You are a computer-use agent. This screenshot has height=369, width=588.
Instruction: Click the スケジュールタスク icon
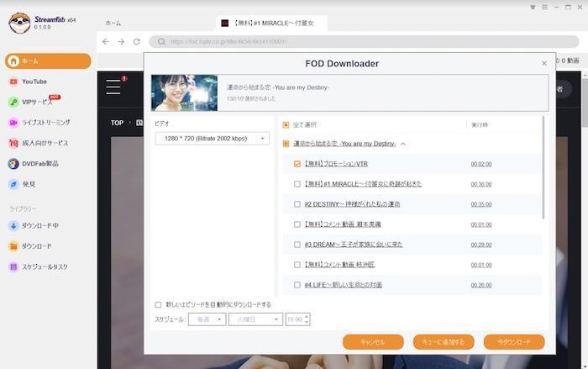tap(13, 267)
